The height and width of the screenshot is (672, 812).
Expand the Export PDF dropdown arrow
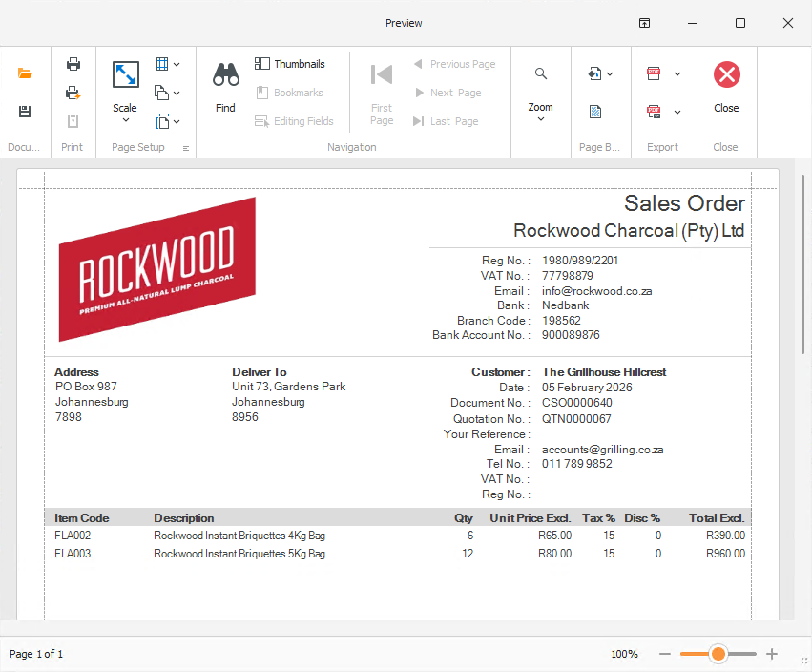point(677,74)
